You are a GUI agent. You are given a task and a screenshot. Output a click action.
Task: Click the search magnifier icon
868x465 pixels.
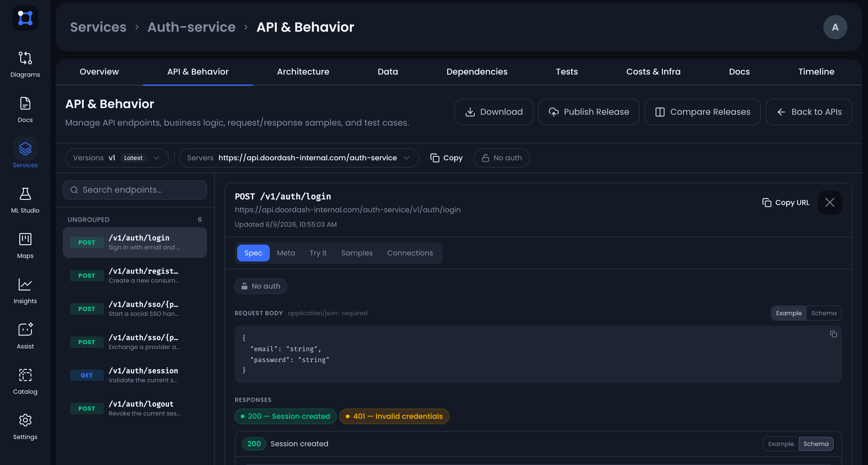click(x=74, y=190)
